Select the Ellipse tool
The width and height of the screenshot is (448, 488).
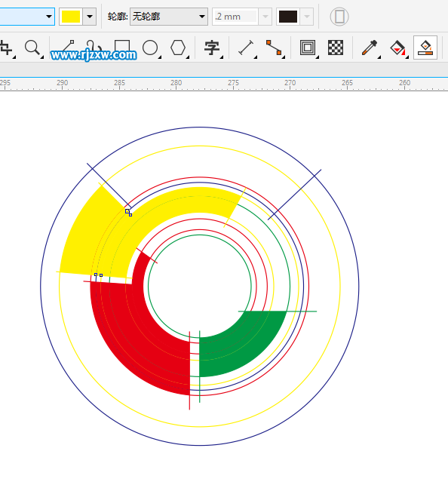click(x=150, y=48)
